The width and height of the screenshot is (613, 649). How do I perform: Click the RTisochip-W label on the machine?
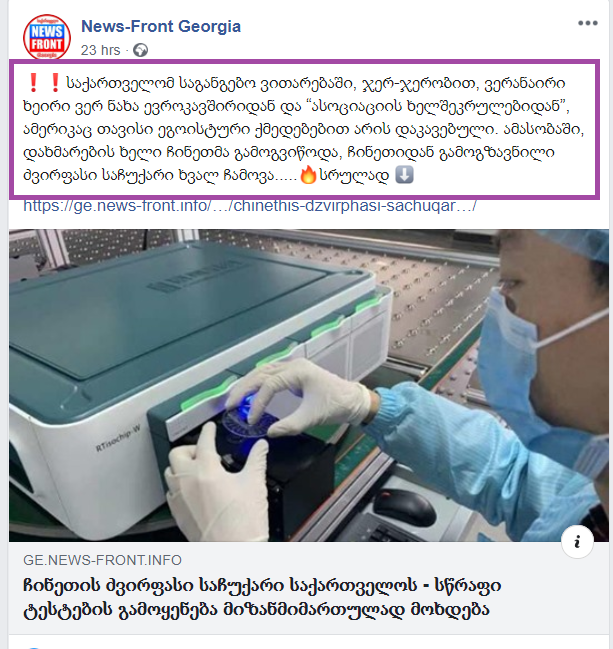coord(118,439)
